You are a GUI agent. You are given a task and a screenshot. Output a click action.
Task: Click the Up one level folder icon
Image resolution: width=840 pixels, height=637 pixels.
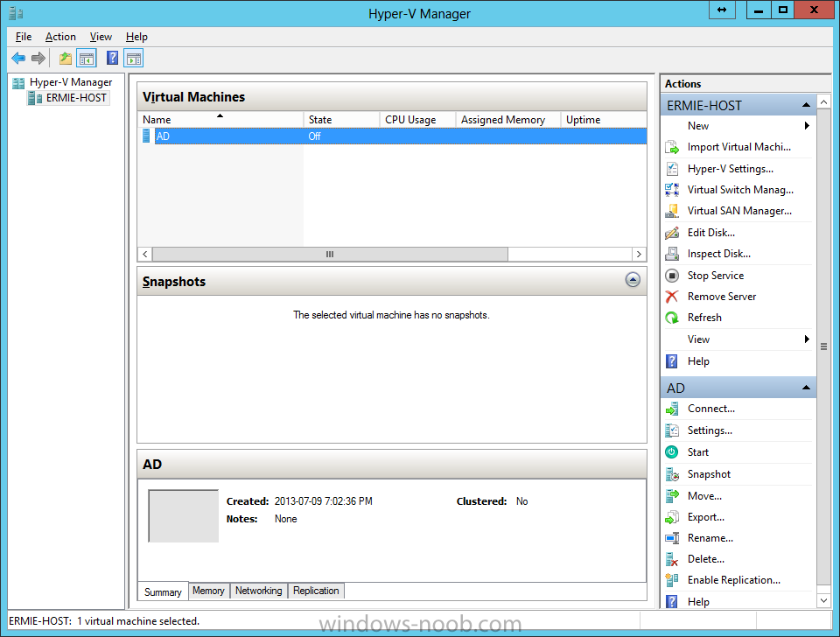[66, 58]
